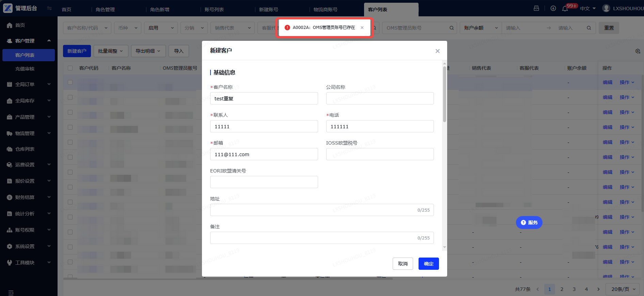Click the house icon beside sidebar 首页
The height and width of the screenshot is (296, 644).
[x=10, y=25]
